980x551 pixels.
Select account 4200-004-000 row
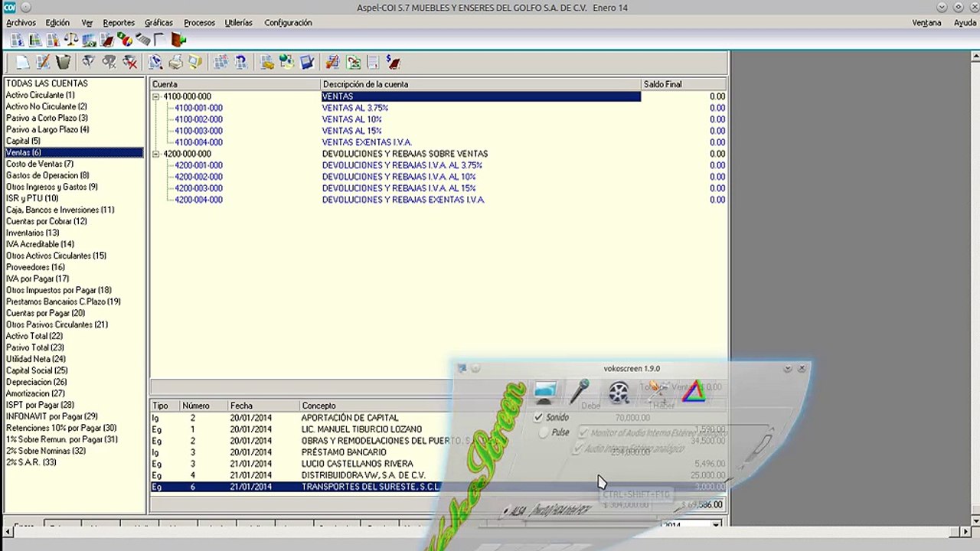click(x=438, y=200)
